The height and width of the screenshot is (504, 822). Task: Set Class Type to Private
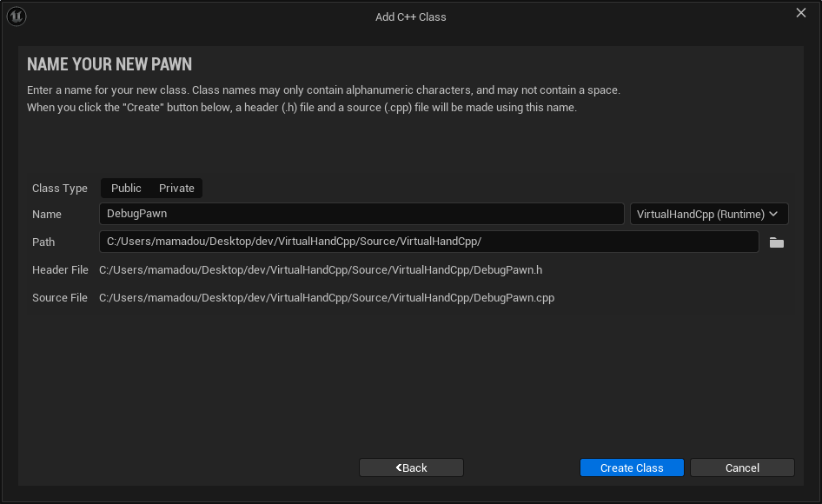point(176,189)
